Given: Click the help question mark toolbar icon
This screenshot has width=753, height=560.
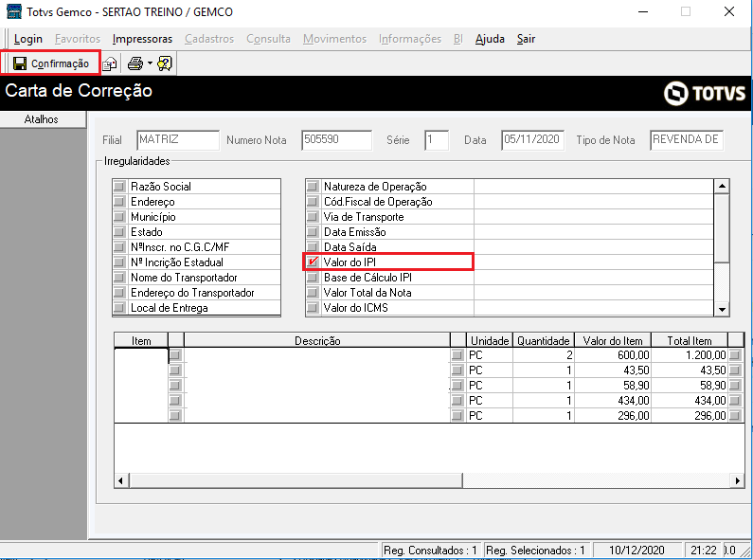Looking at the screenshot, I should (164, 63).
